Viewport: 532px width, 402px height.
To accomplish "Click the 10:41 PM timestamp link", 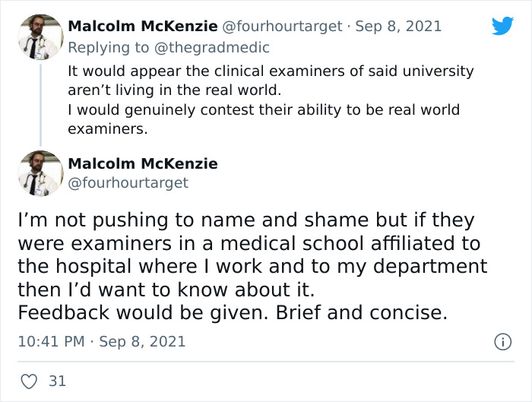I will coord(50,342).
